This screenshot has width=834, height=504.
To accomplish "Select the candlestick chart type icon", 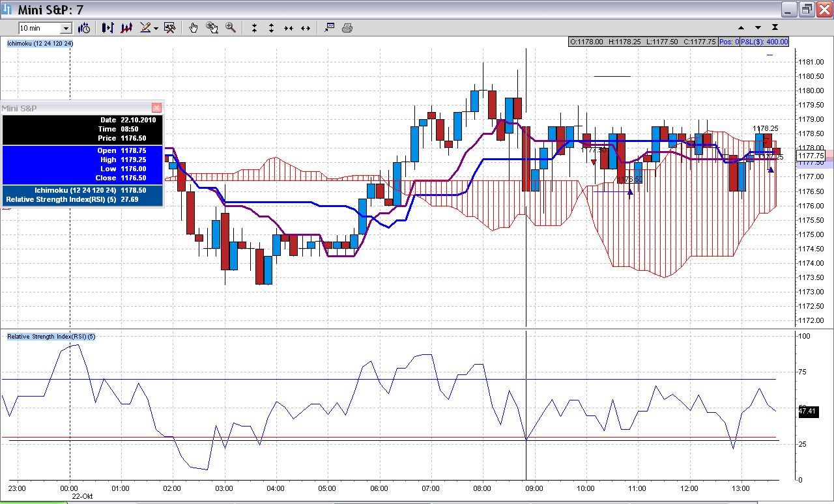I will coord(108,28).
